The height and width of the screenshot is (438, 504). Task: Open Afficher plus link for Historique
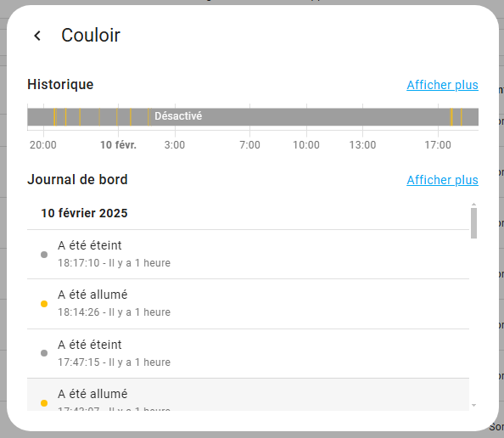(x=442, y=85)
